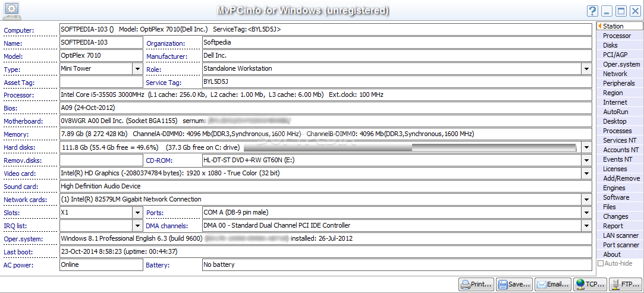Open the Video card dropdown
The height and width of the screenshot is (293, 644).
tap(586, 174)
